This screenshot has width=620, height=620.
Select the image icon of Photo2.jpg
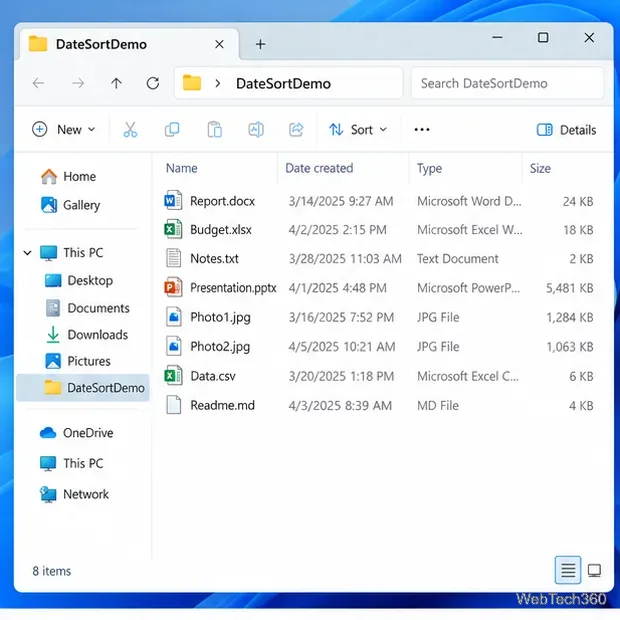coord(174,346)
